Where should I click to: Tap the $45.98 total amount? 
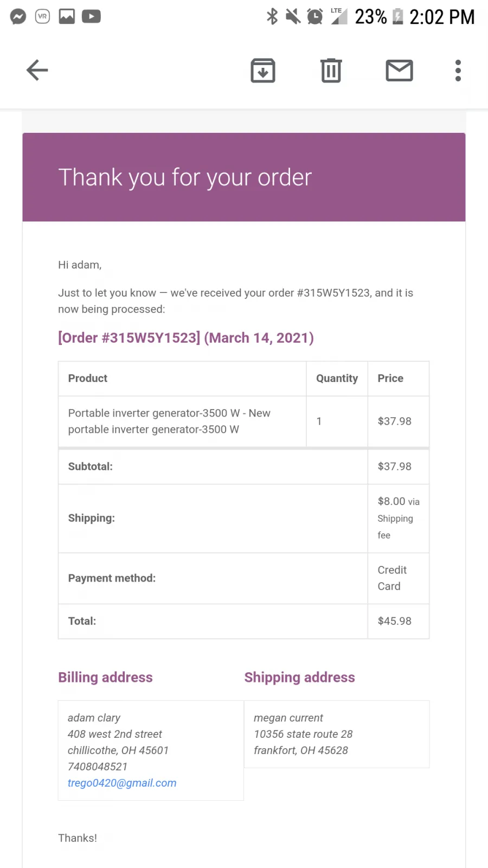(395, 621)
